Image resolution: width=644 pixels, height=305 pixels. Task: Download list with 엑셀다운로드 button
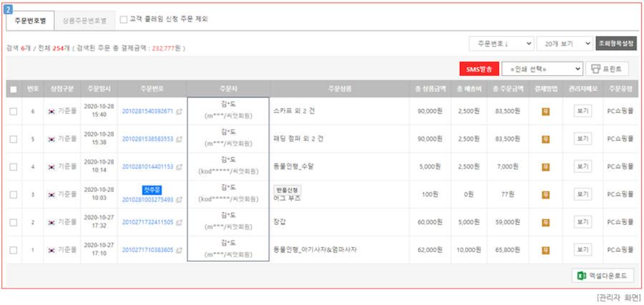click(x=602, y=276)
